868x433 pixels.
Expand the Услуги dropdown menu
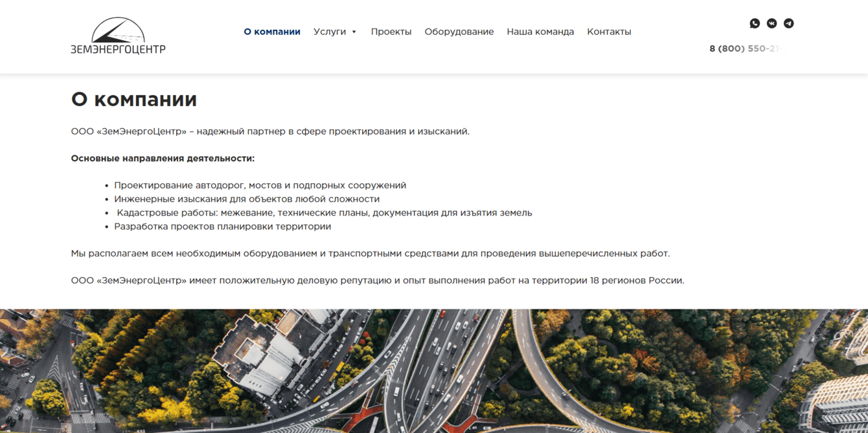click(x=329, y=31)
